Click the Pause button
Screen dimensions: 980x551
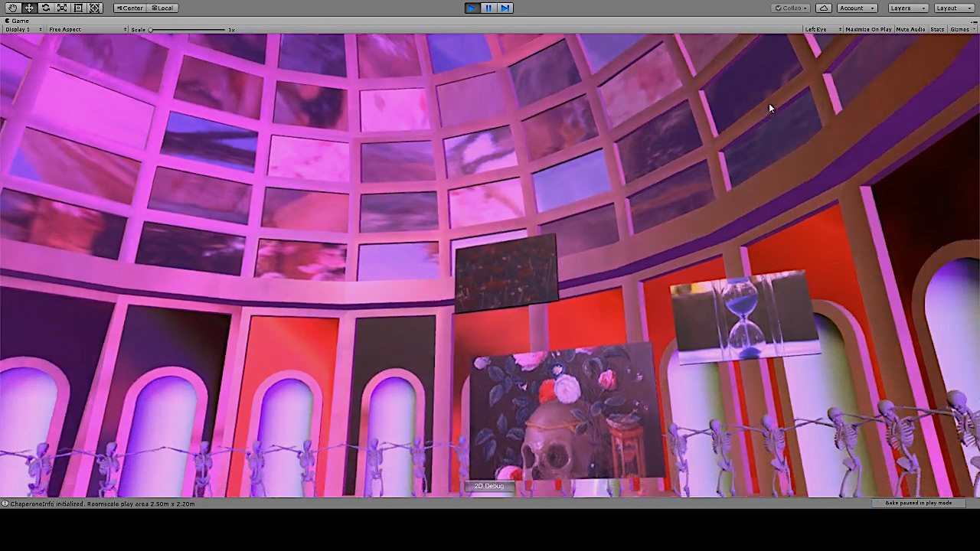[x=489, y=8]
